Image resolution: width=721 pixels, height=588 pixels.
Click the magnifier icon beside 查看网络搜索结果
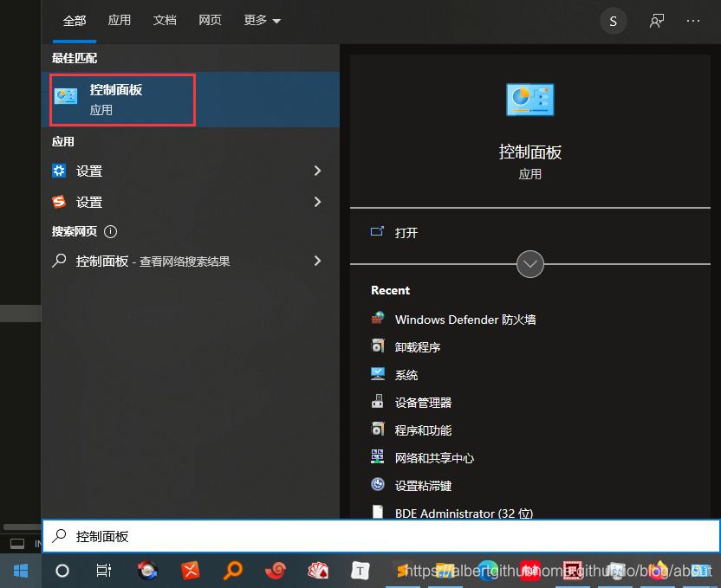point(59,261)
